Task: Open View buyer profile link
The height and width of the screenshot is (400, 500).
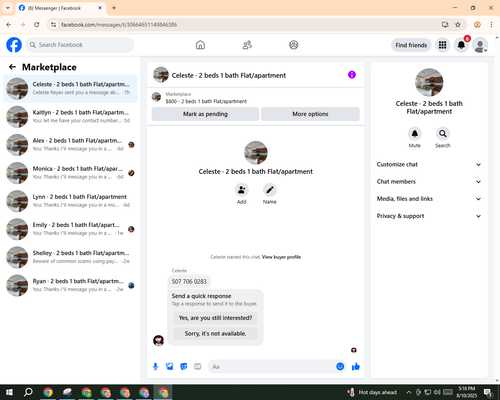Action: (x=281, y=257)
